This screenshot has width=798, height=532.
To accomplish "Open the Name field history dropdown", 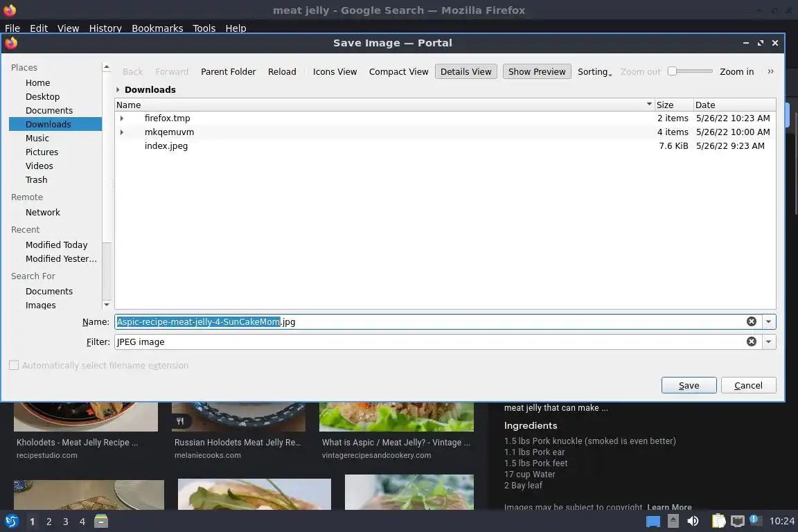I will (x=768, y=321).
